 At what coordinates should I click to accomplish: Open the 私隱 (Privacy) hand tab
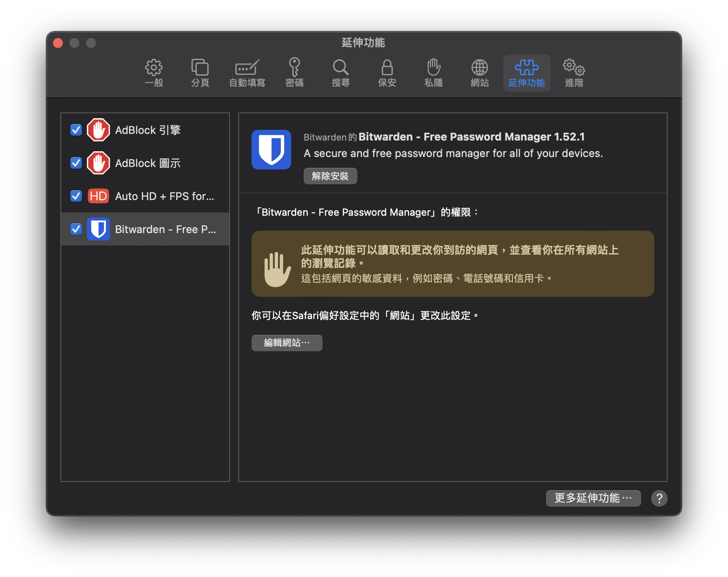(x=433, y=73)
